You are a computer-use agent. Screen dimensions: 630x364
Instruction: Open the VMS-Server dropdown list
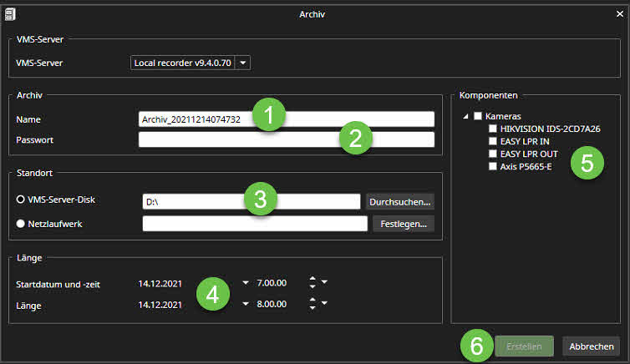tap(243, 63)
